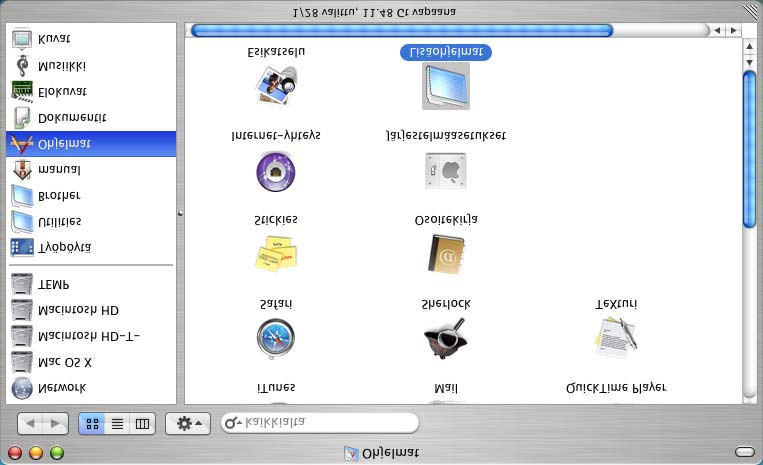The height and width of the screenshot is (465, 763).
Task: Click the blue vertical scroll thumb
Action: (749, 149)
